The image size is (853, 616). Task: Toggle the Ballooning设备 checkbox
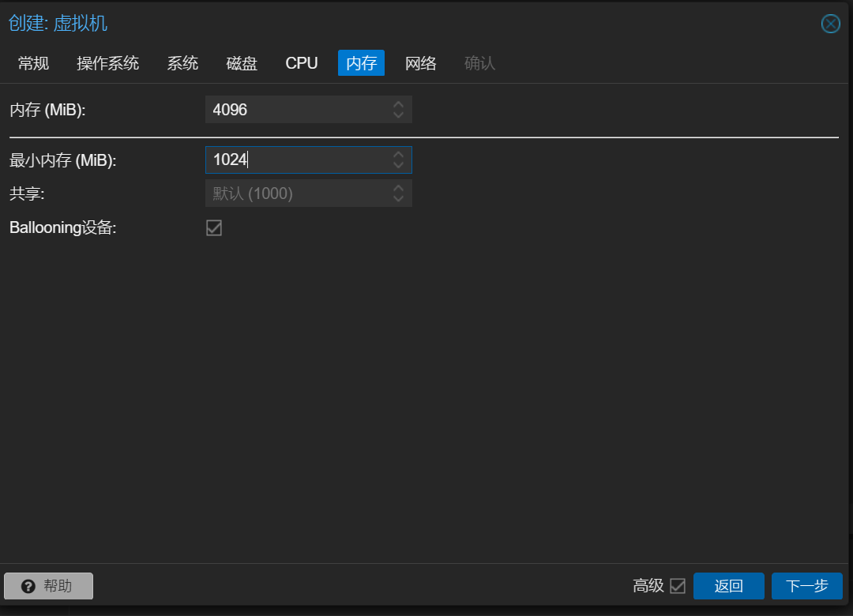(x=214, y=227)
